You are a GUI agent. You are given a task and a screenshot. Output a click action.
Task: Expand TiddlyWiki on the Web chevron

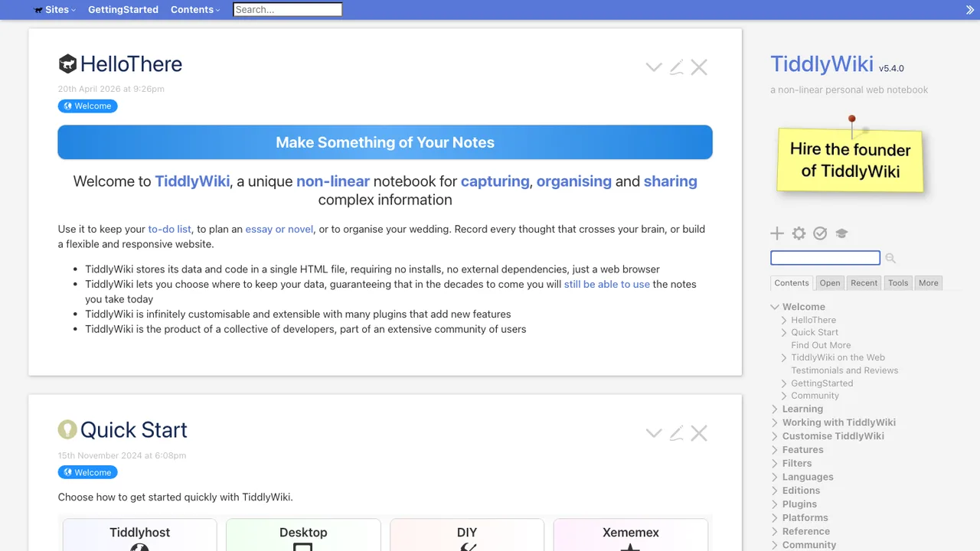tap(784, 357)
